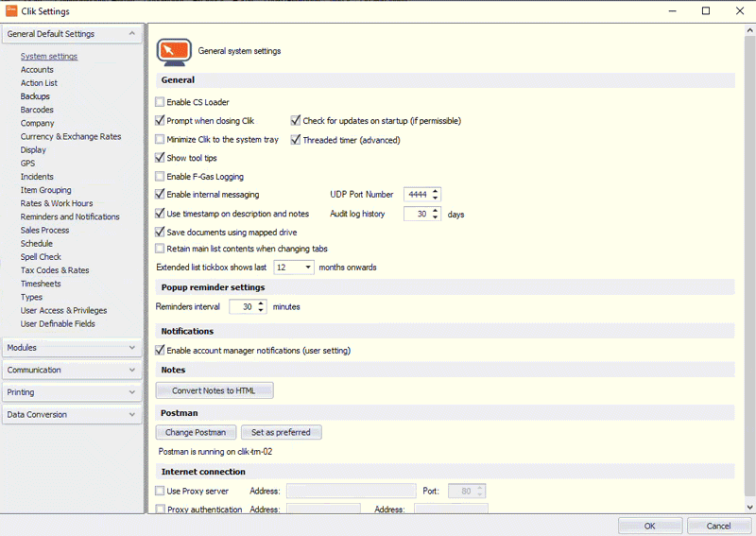Open Incidents settings
The height and width of the screenshot is (536, 756).
[37, 177]
